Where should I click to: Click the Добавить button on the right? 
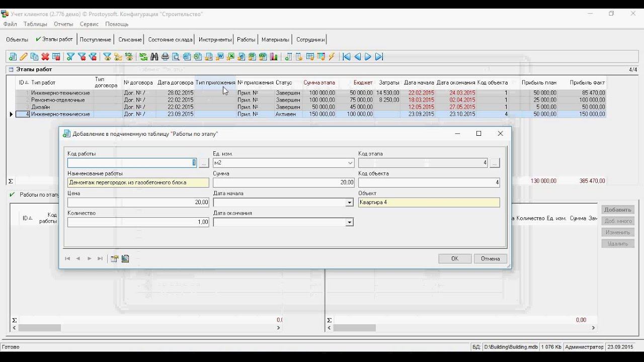click(x=618, y=210)
